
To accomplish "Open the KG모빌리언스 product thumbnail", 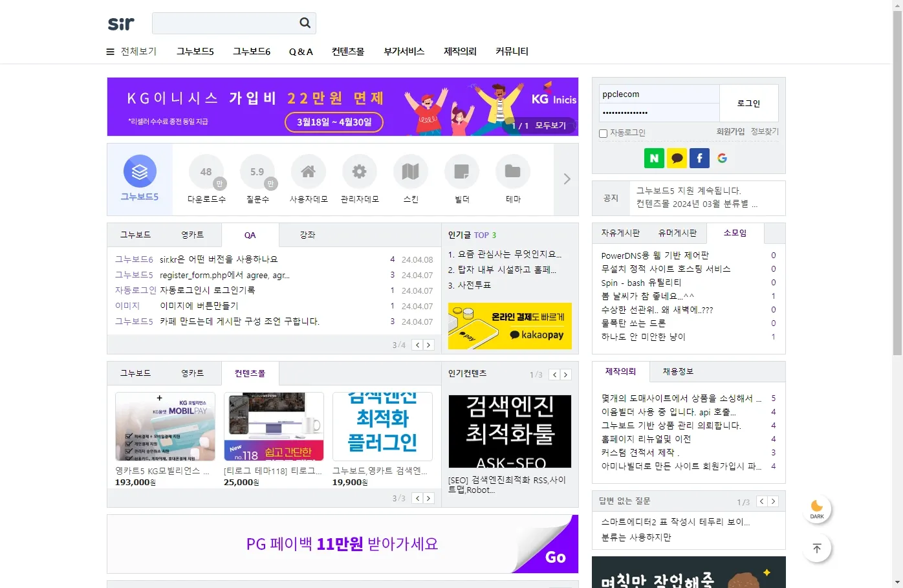I will pyautogui.click(x=165, y=426).
